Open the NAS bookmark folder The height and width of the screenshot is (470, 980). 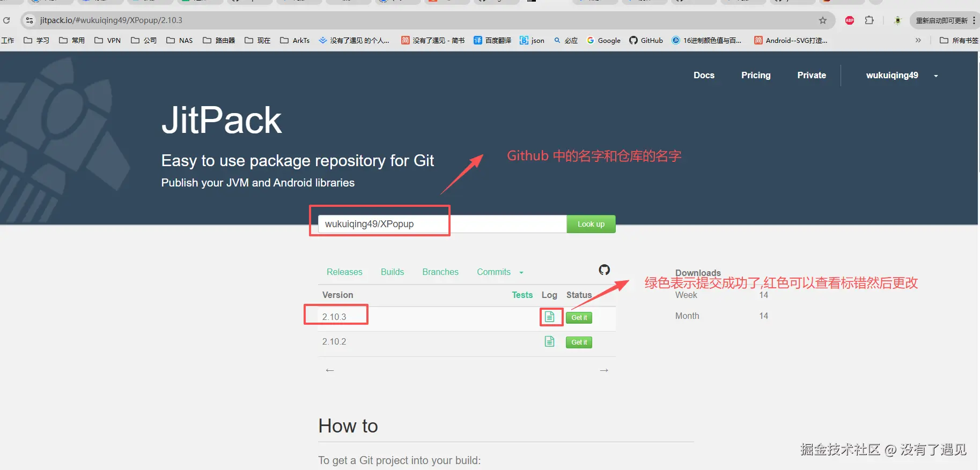(x=179, y=40)
